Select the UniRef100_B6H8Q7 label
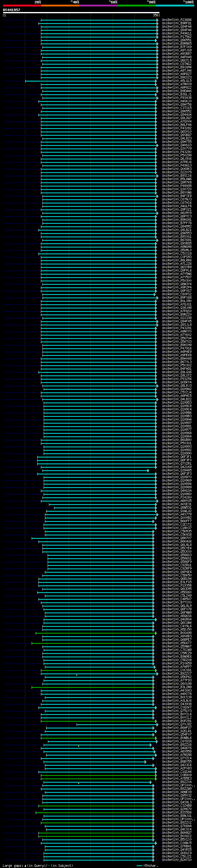The width and height of the screenshot is (197, 868). click(177, 833)
